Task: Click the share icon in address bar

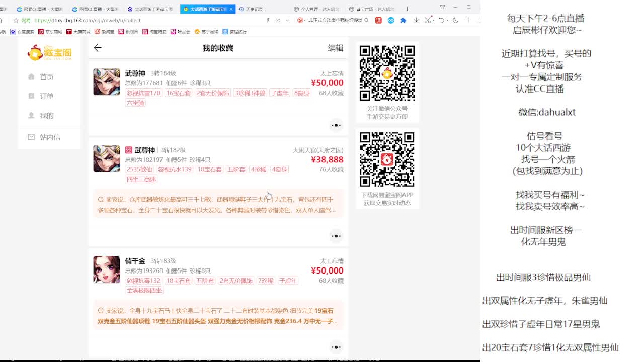Action: [x=278, y=20]
